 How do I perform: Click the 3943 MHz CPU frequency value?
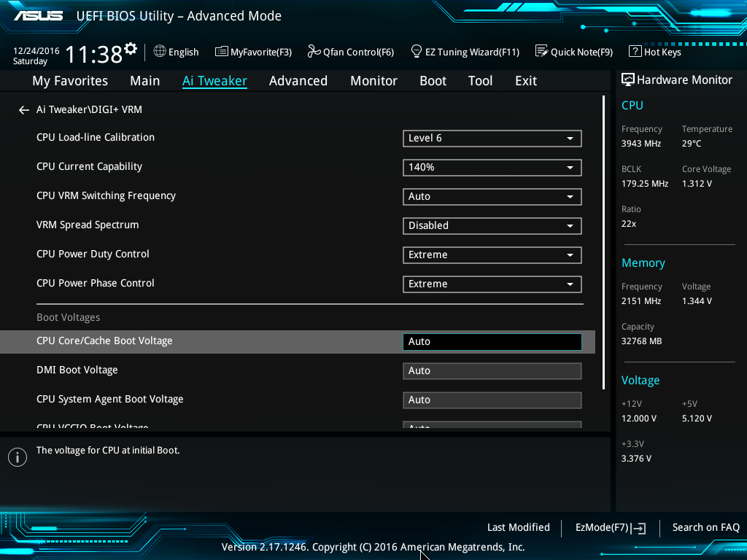pos(641,144)
